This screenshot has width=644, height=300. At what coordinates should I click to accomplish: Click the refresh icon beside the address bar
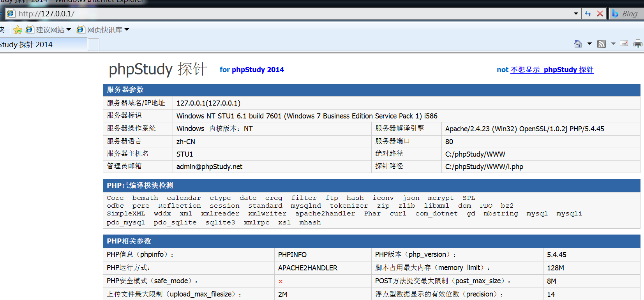point(588,14)
